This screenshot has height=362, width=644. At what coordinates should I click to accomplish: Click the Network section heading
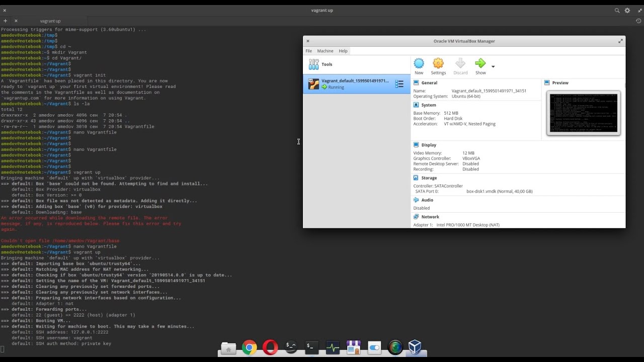click(430, 217)
